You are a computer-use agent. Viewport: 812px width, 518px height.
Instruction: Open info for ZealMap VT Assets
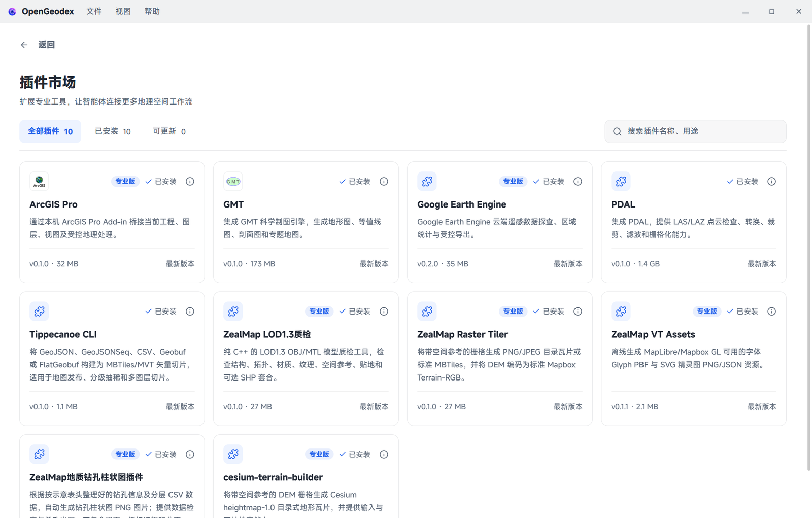771,312
